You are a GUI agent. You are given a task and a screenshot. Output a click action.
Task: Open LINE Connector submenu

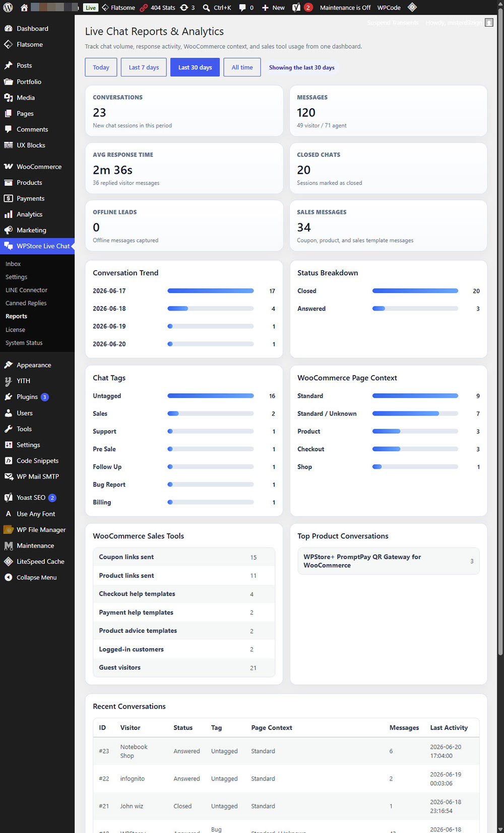point(26,290)
